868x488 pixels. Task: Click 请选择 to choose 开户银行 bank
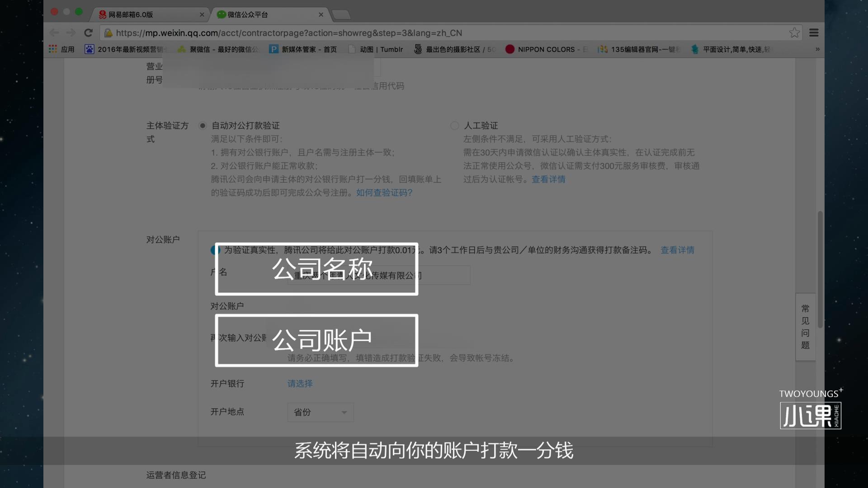pyautogui.click(x=300, y=383)
